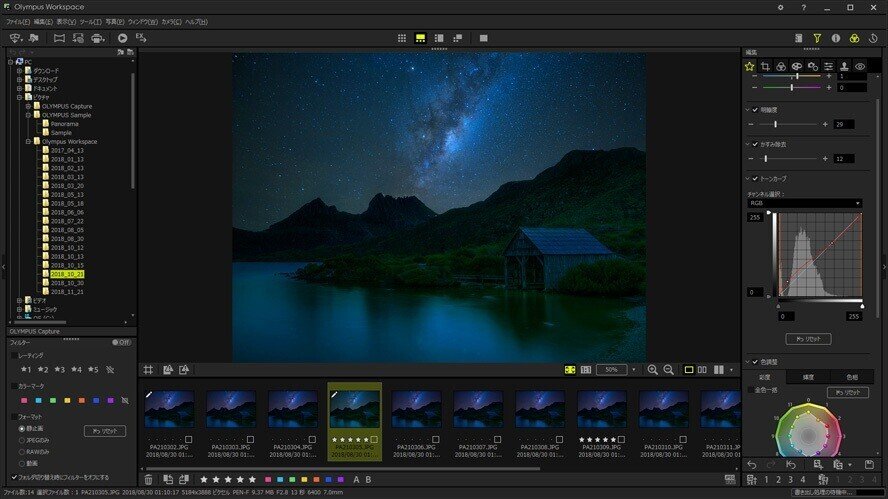Click the save icon in edit panel
The height and width of the screenshot is (499, 888).
pos(869,465)
